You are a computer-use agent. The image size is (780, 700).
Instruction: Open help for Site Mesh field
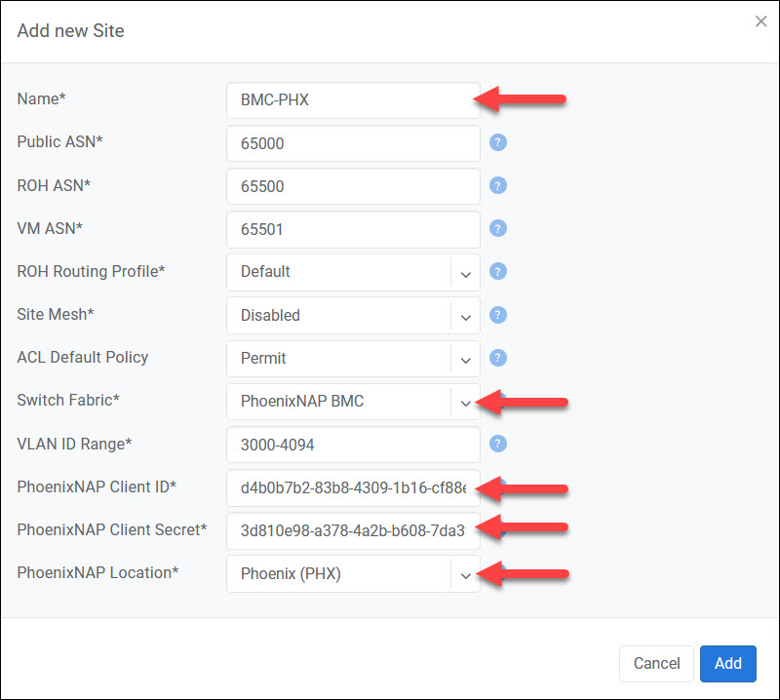click(498, 315)
